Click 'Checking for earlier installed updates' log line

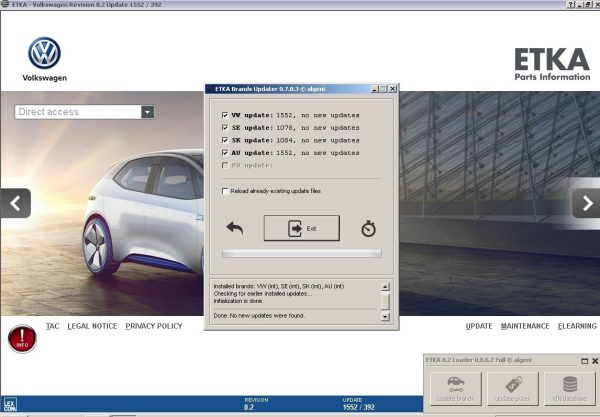262,293
